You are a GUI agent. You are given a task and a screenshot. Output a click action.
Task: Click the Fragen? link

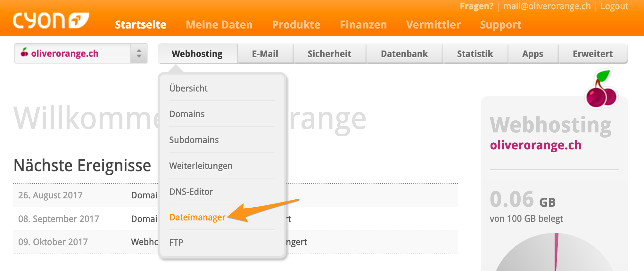pyautogui.click(x=477, y=6)
